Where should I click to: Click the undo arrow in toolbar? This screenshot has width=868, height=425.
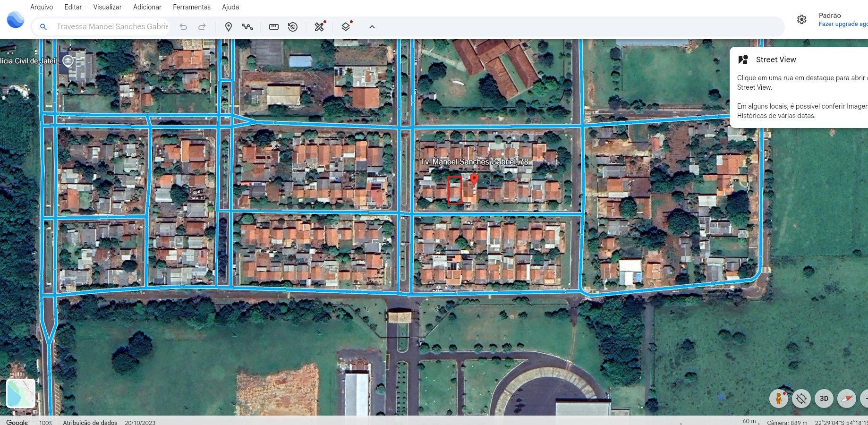[183, 27]
